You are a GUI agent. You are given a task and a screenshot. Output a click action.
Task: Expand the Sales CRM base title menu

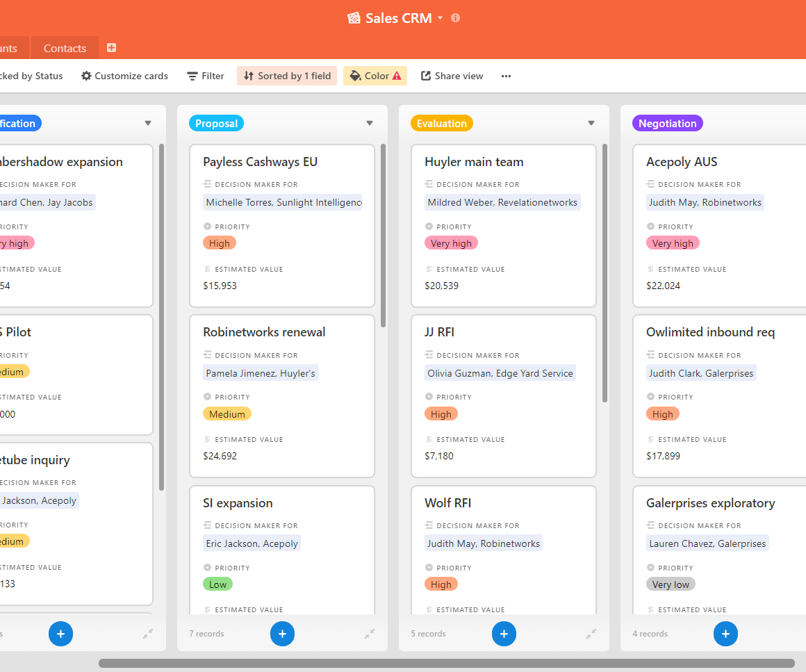click(440, 19)
